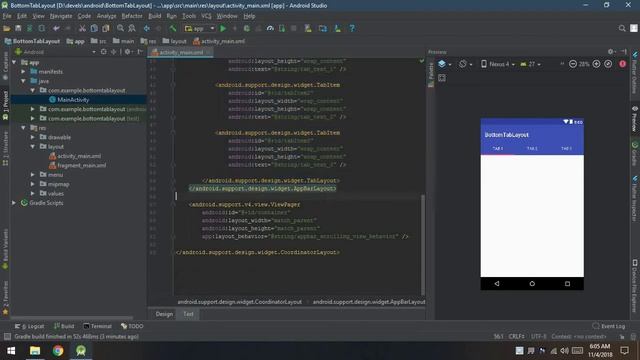Expand the Gradle Scripts node
This screenshot has height=360, width=640.
tap(14, 203)
